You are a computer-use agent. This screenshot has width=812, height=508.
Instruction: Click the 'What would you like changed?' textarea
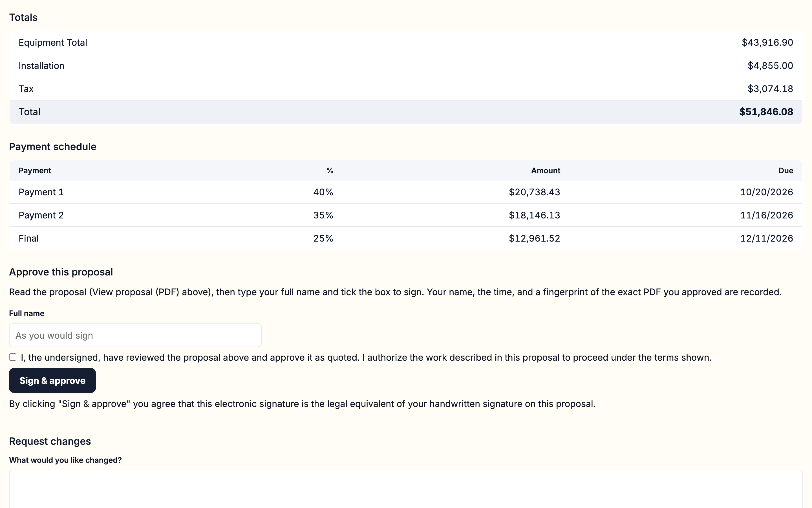click(406, 489)
